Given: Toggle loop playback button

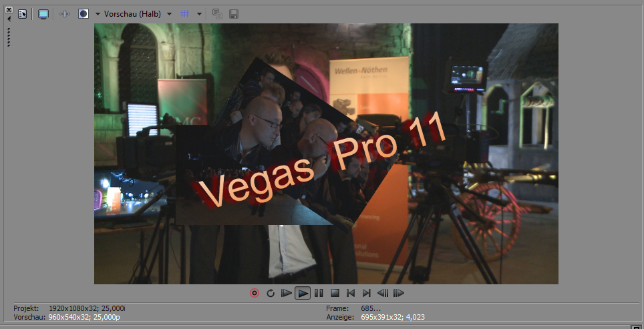Looking at the screenshot, I should click(271, 293).
